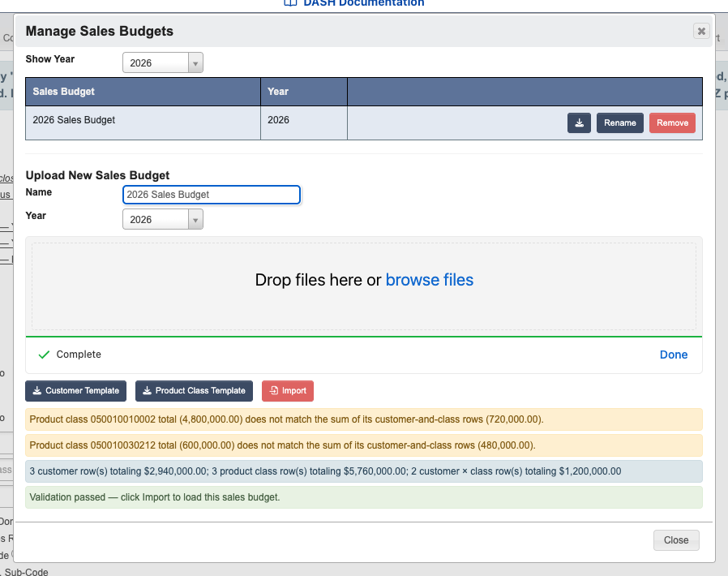Focus the budget Name input field
The image size is (728, 576).
coord(212,195)
